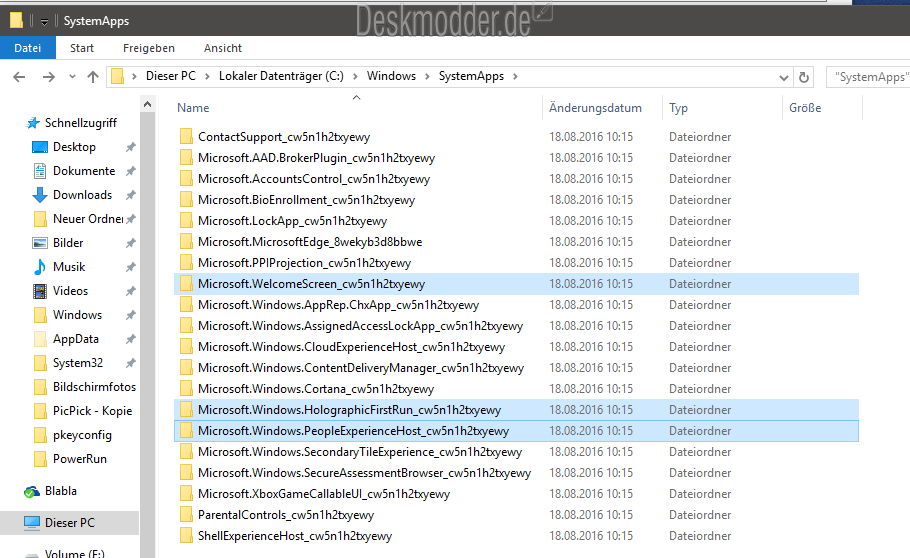Open the Start ribbon tab
910x558 pixels.
(x=82, y=48)
